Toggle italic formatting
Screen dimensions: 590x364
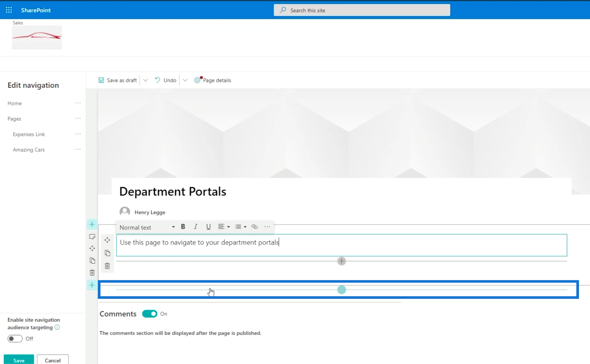(195, 227)
